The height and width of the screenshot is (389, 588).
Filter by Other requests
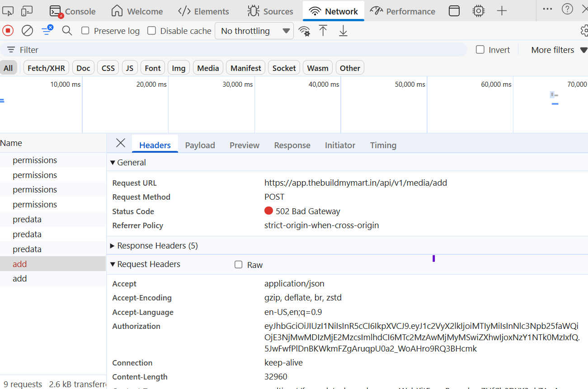click(350, 68)
